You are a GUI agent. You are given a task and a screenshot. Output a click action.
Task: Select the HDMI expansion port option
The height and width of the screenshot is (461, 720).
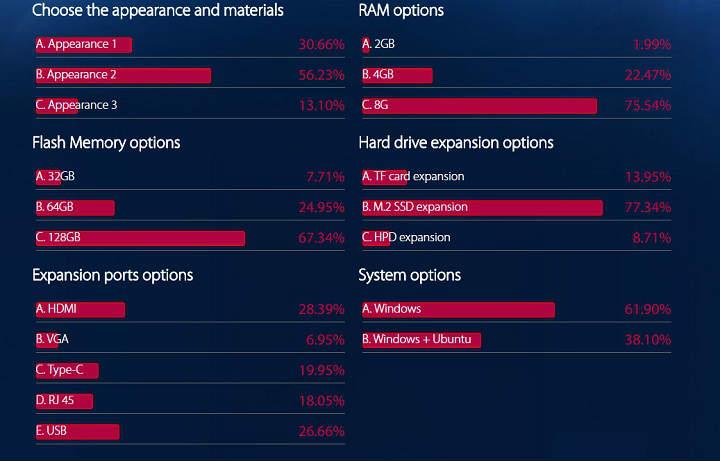point(79,309)
